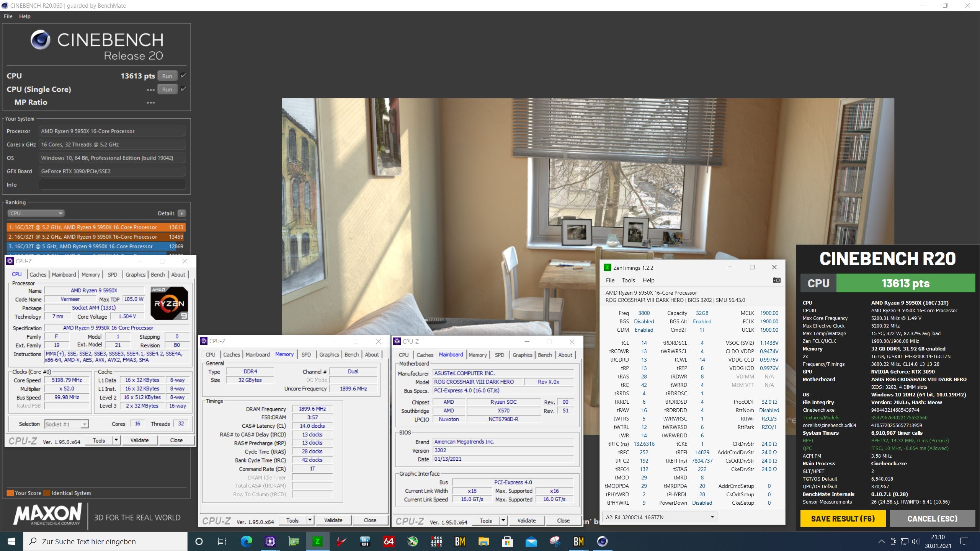Click the green 13613 pts BenchMate score bar
Image resolution: width=980 pixels, height=551 pixels.
[x=906, y=284]
